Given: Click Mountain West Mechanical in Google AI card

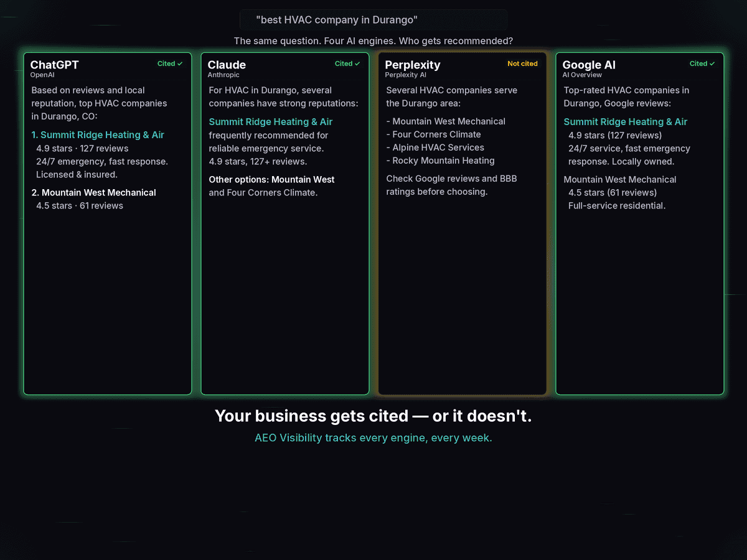Looking at the screenshot, I should (x=620, y=180).
